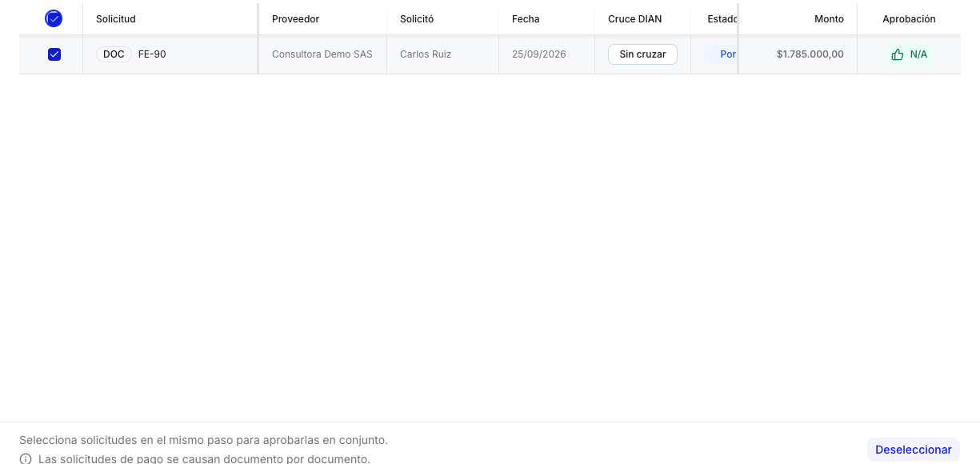
Task: Click the date 25/09/2026
Action: [x=539, y=54]
